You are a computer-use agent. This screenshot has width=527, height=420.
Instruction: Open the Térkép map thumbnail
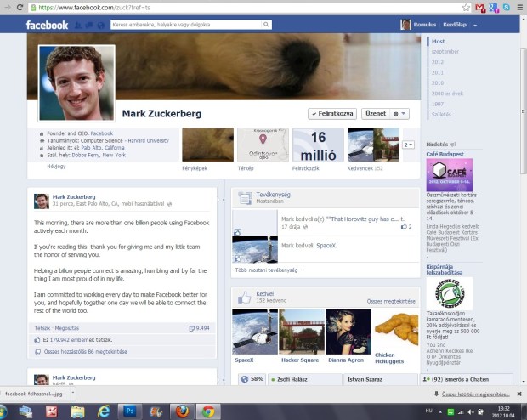click(x=263, y=145)
